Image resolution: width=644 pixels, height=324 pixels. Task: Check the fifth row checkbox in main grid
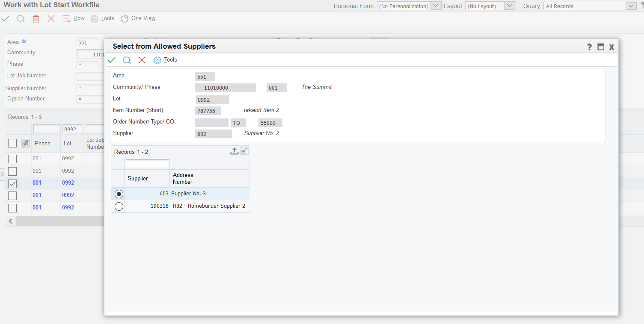click(x=12, y=208)
